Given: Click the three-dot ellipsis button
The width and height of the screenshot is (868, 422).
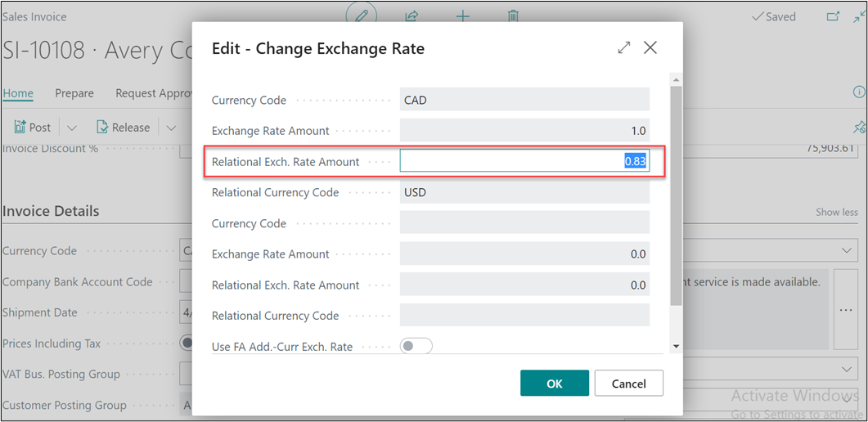Looking at the screenshot, I should pyautogui.click(x=845, y=310).
